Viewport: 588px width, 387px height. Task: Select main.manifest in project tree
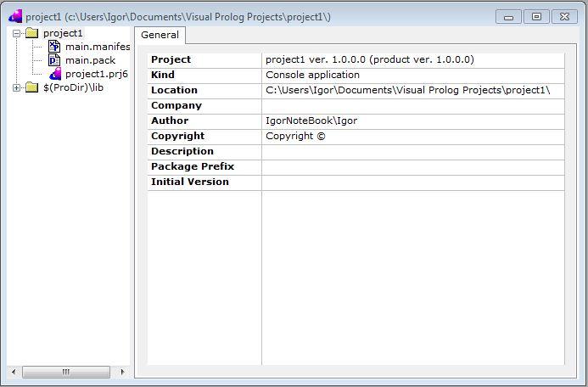pyautogui.click(x=98, y=47)
